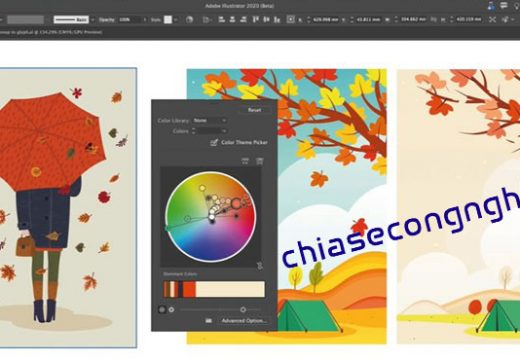Image resolution: width=520 pixels, height=360 pixels.
Task: Show saturation and hue on the color wheel
Action: pos(162,310)
